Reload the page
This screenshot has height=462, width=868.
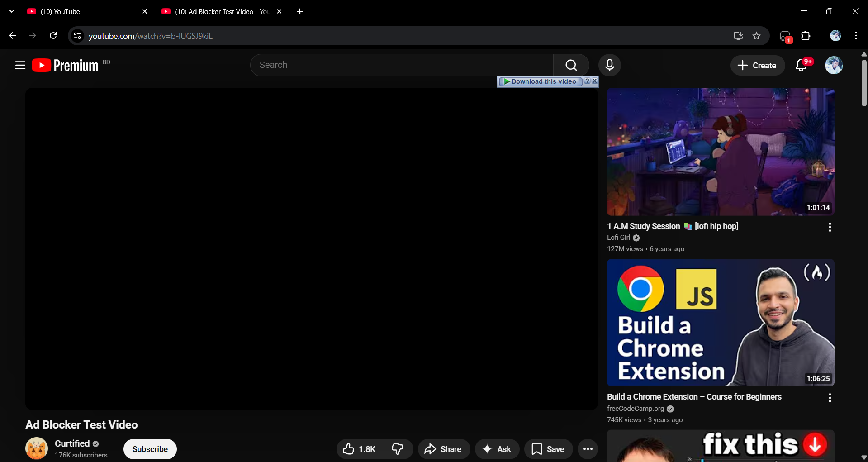click(x=53, y=36)
